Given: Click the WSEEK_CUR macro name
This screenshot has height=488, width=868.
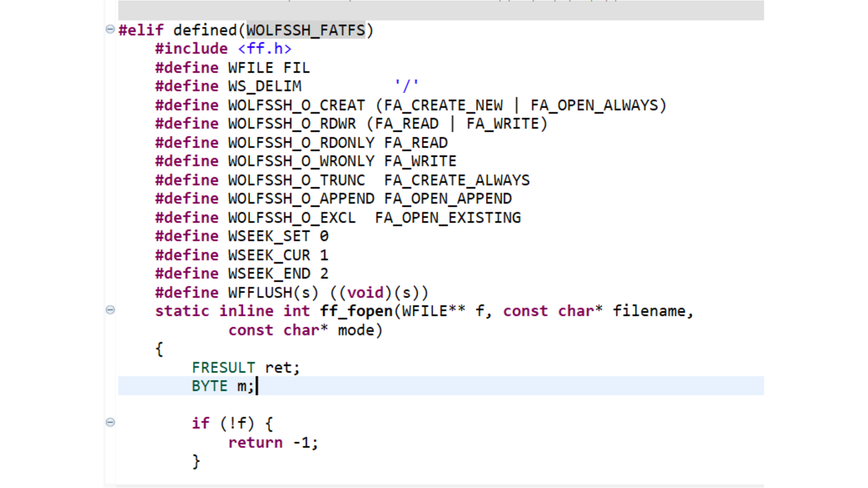Looking at the screenshot, I should [x=269, y=255].
